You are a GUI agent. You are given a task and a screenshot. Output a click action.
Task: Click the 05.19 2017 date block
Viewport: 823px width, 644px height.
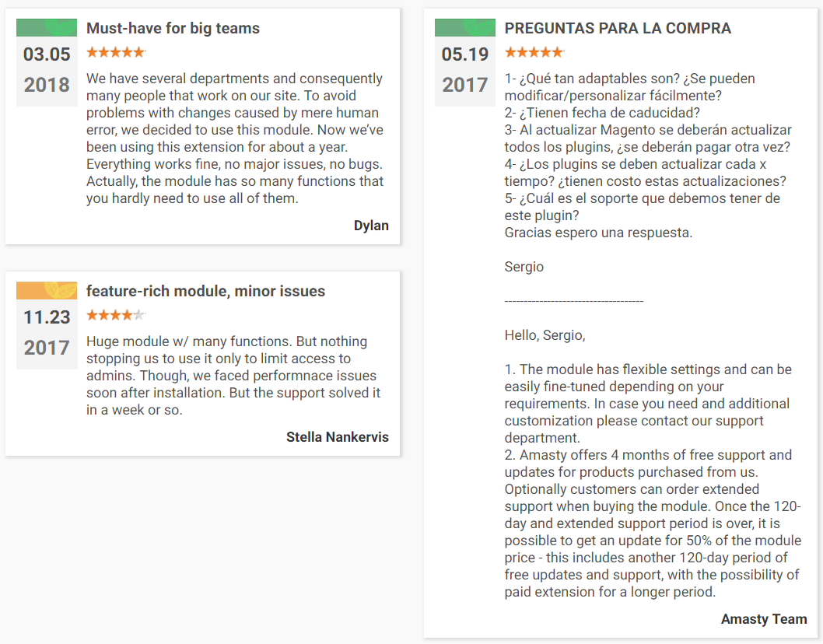point(465,70)
